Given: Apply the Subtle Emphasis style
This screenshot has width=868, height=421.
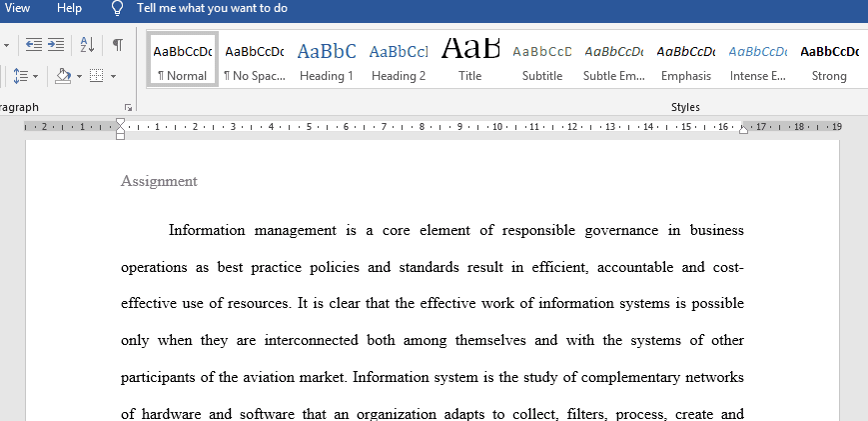Looking at the screenshot, I should [x=614, y=59].
